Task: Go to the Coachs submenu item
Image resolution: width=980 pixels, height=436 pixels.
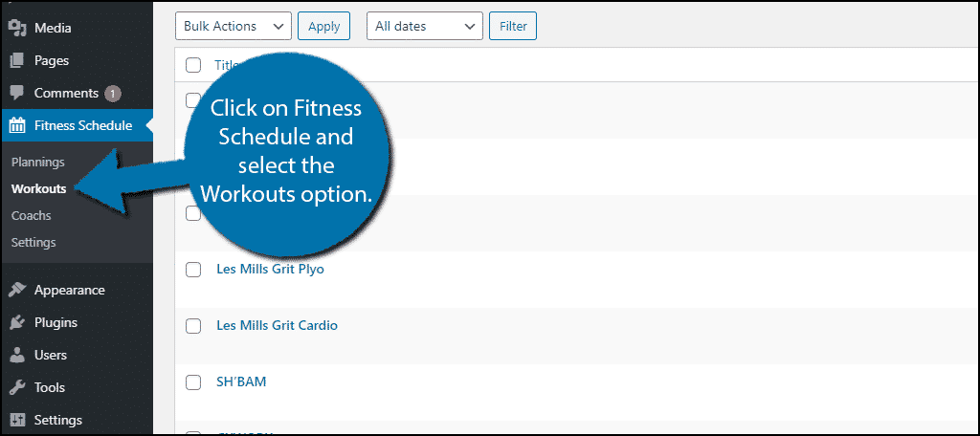Action: click(x=32, y=215)
